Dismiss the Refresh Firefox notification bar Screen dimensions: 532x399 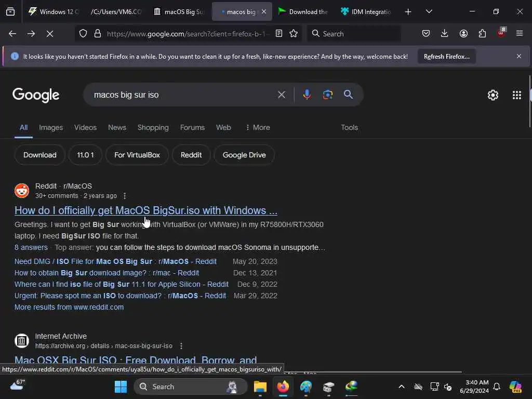pyautogui.click(x=519, y=56)
